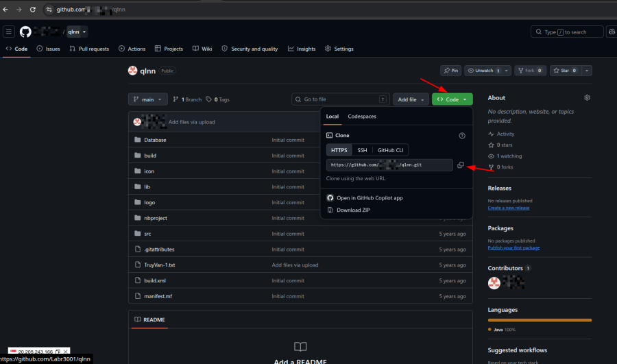The width and height of the screenshot is (617, 364).
Task: Open the build folder
Action: (150, 156)
